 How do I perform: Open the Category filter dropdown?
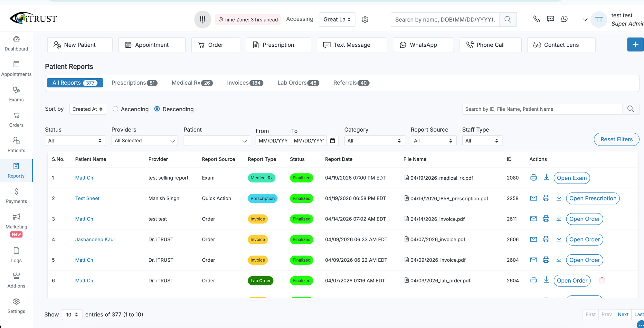tap(374, 141)
